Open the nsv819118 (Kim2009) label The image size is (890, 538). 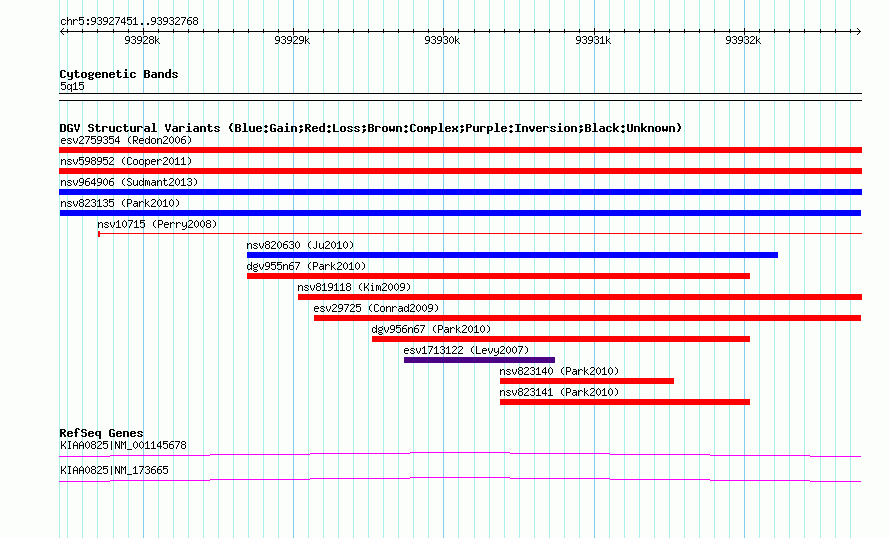point(354,287)
